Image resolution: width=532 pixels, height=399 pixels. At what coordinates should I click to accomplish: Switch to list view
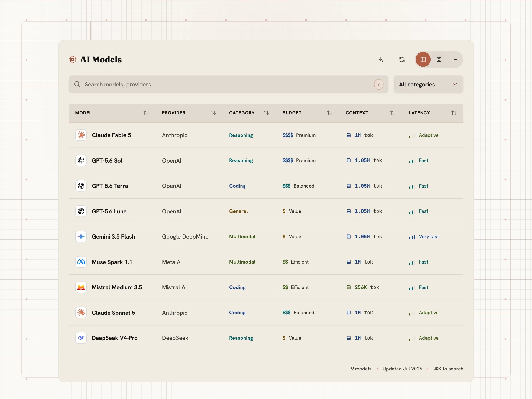(x=455, y=60)
